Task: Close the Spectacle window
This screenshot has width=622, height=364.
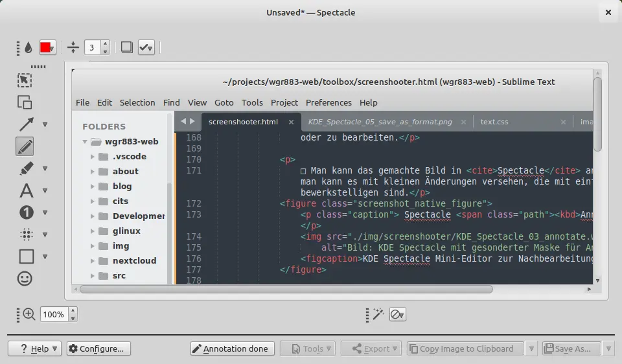Action: point(608,13)
